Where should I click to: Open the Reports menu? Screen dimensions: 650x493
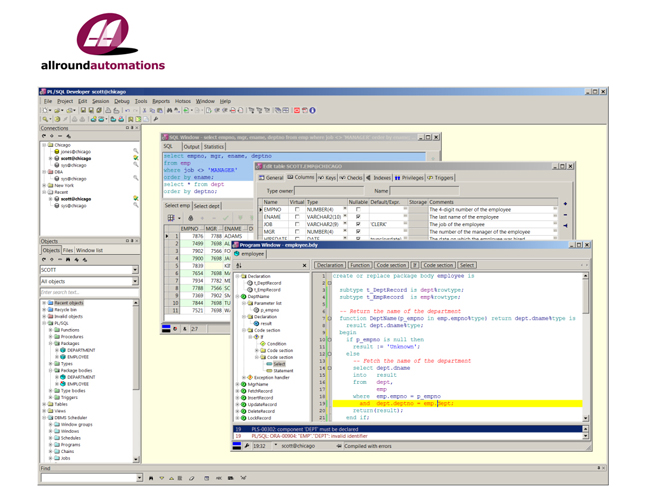tap(161, 101)
